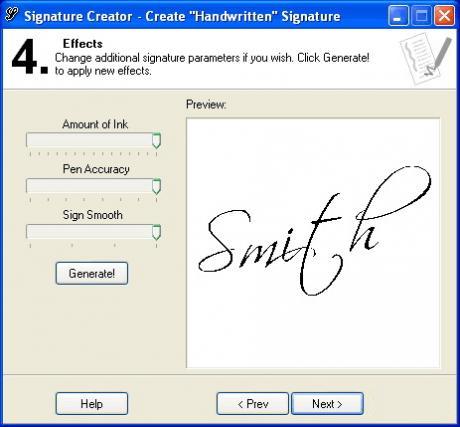Click the left end of Pen Accuracy track

[30, 185]
